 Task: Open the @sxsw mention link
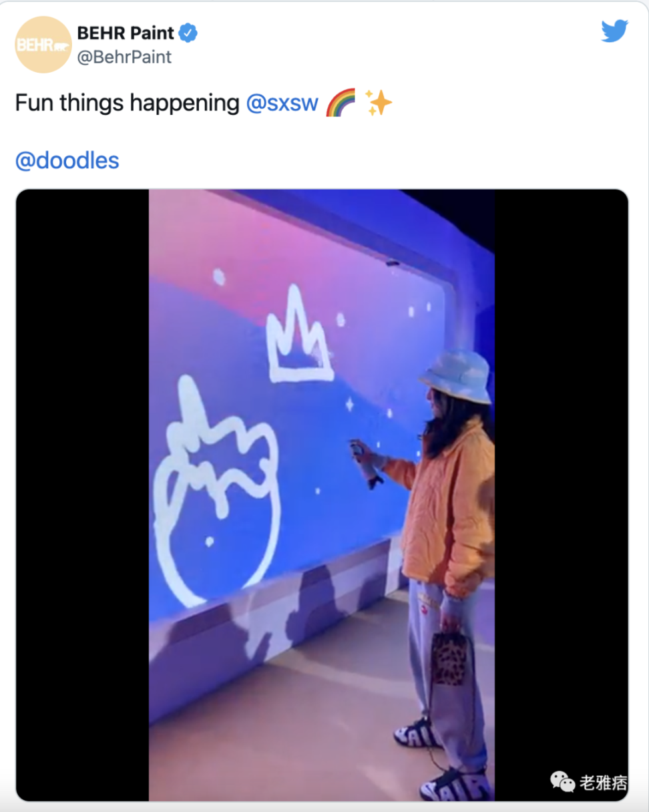click(x=282, y=104)
